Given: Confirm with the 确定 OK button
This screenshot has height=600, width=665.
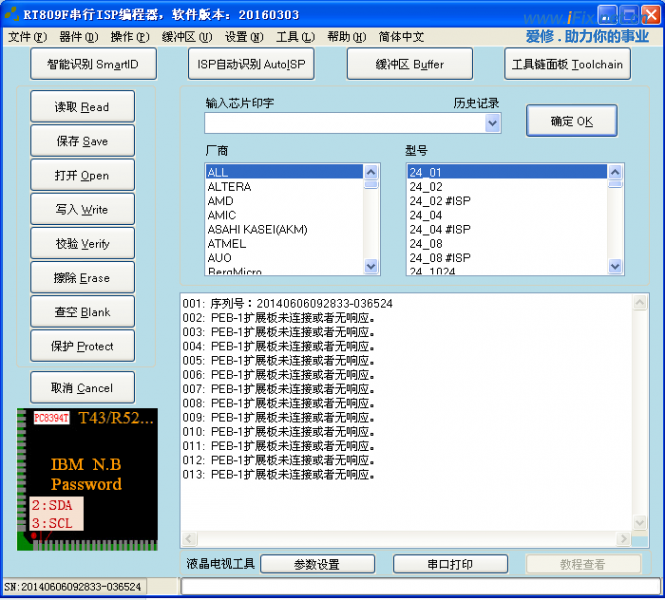Looking at the screenshot, I should pos(572,121).
